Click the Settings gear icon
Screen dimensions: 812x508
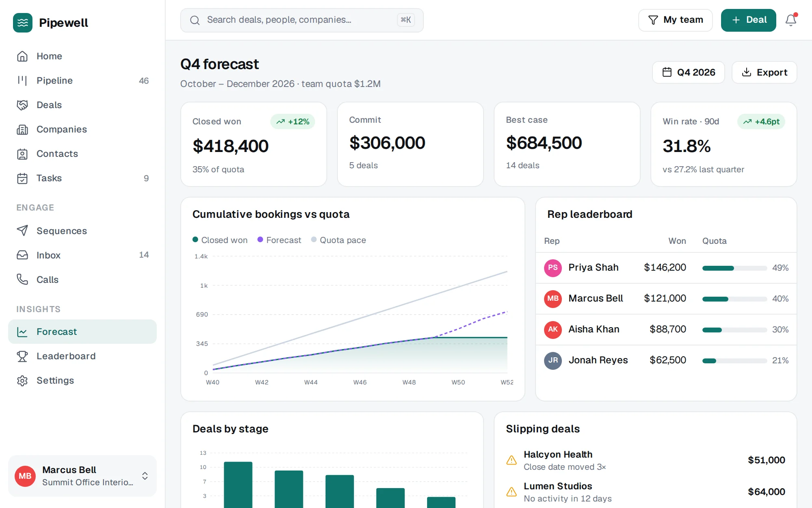pos(22,380)
